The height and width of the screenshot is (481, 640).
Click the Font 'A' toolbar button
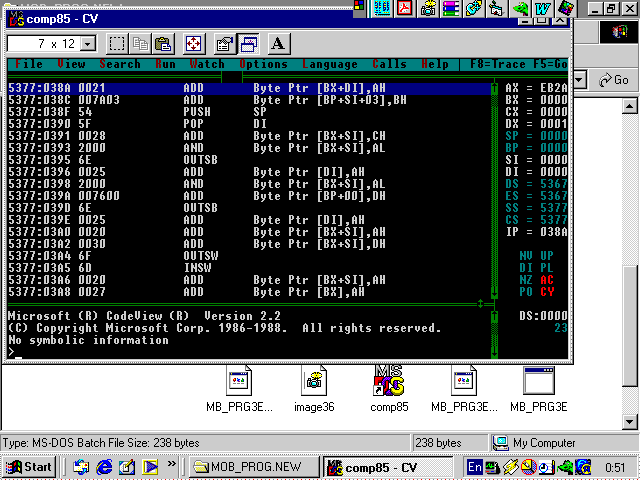(x=278, y=44)
